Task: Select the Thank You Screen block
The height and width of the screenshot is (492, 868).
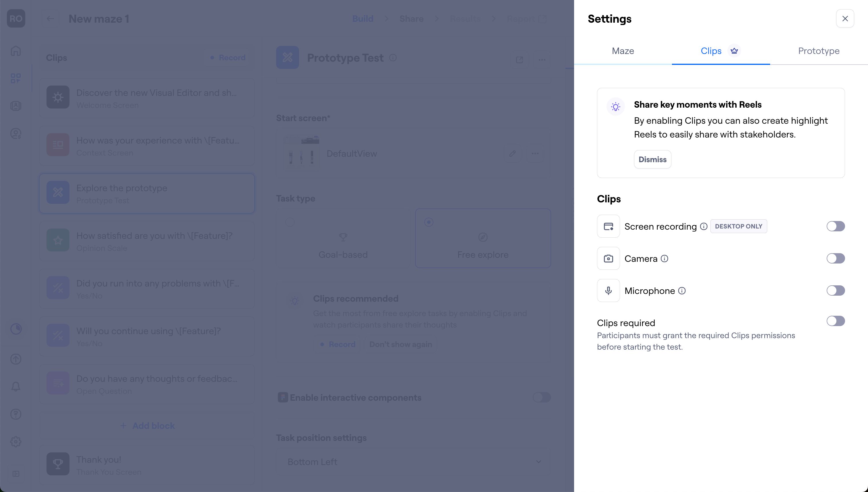Action: pos(147,465)
